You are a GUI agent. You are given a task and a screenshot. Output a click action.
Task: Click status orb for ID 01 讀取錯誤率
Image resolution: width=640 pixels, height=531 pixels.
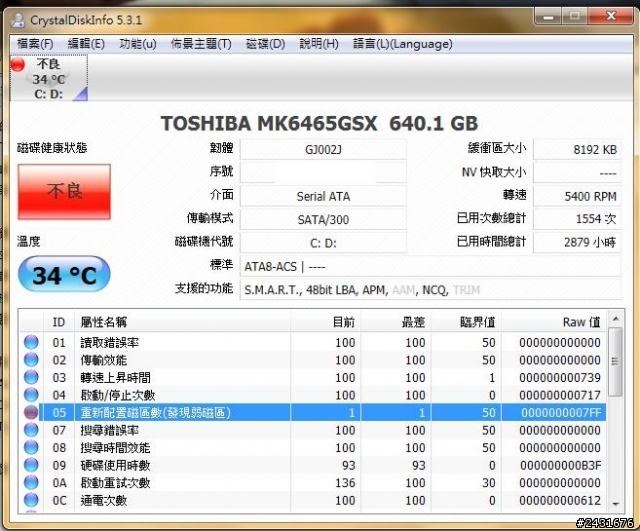(x=31, y=342)
